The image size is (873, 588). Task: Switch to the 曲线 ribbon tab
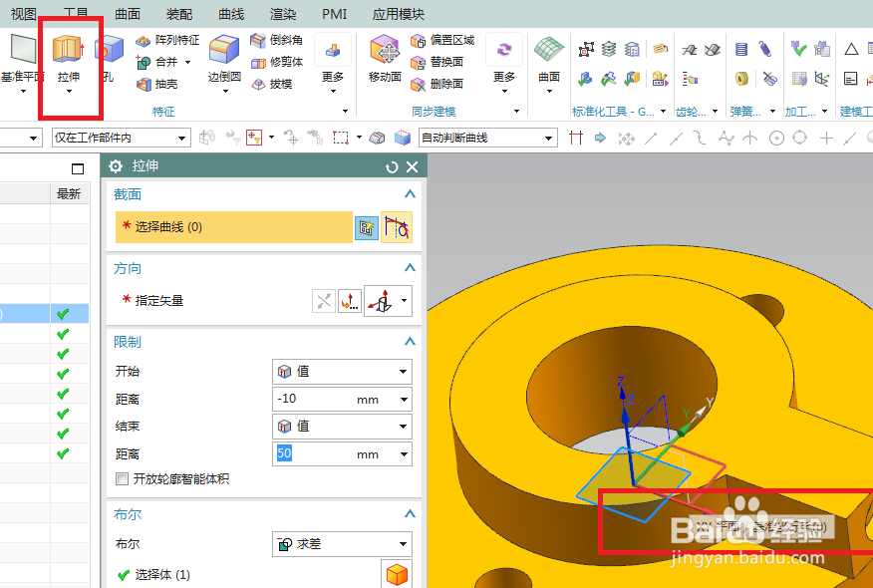coord(229,14)
